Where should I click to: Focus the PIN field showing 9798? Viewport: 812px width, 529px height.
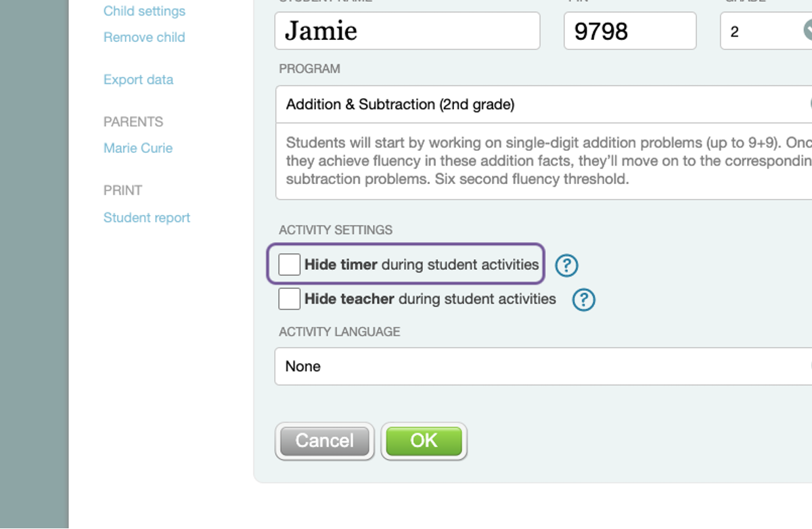tap(629, 31)
